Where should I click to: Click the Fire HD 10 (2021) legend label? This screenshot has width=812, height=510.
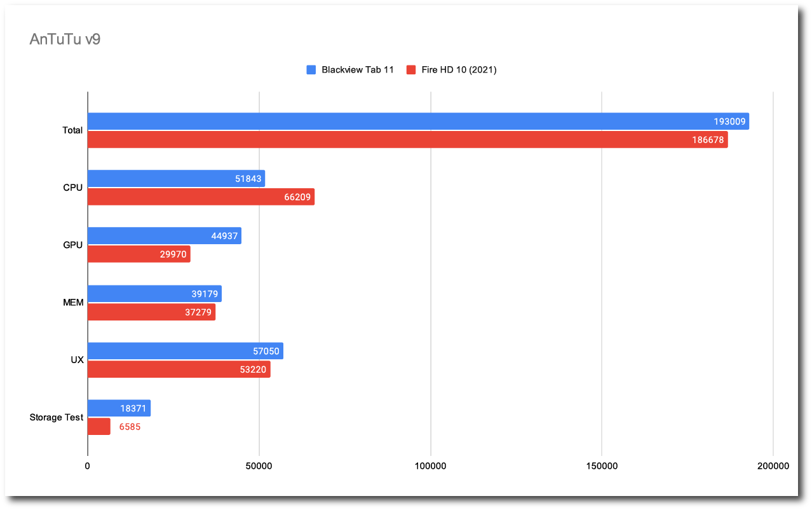[x=459, y=70]
